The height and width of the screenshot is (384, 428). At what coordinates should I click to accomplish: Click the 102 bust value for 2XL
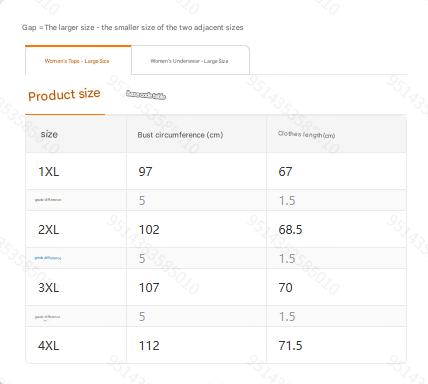[x=149, y=230]
